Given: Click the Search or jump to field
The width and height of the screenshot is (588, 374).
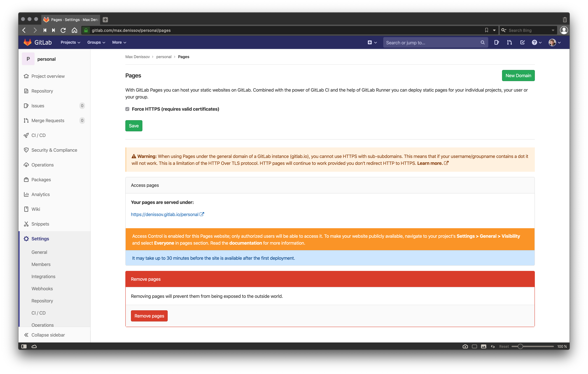Looking at the screenshot, I should point(435,43).
